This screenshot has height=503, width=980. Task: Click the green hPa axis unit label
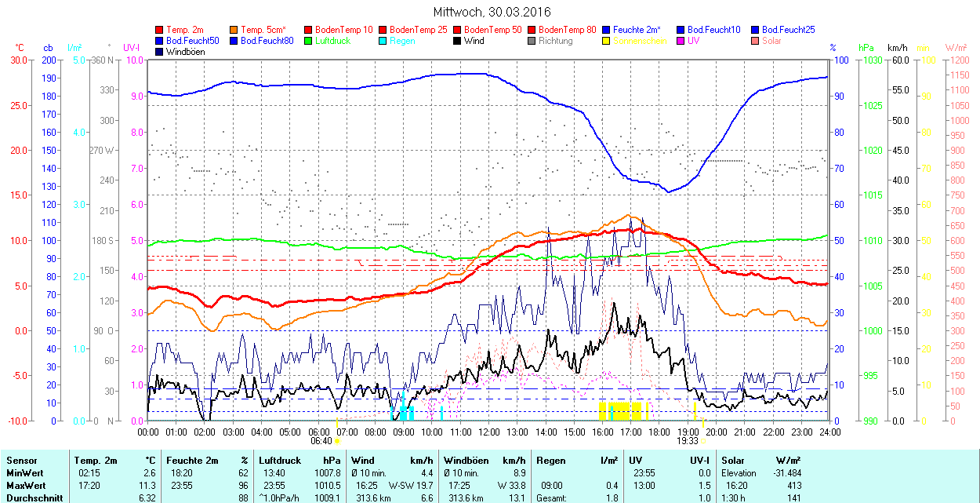(866, 48)
